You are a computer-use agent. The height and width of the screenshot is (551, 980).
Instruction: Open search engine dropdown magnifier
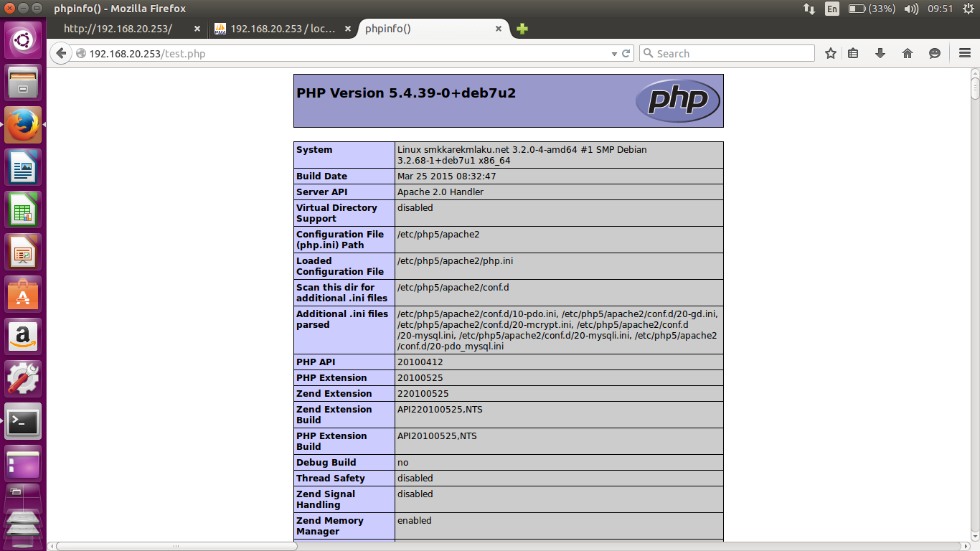click(x=648, y=53)
